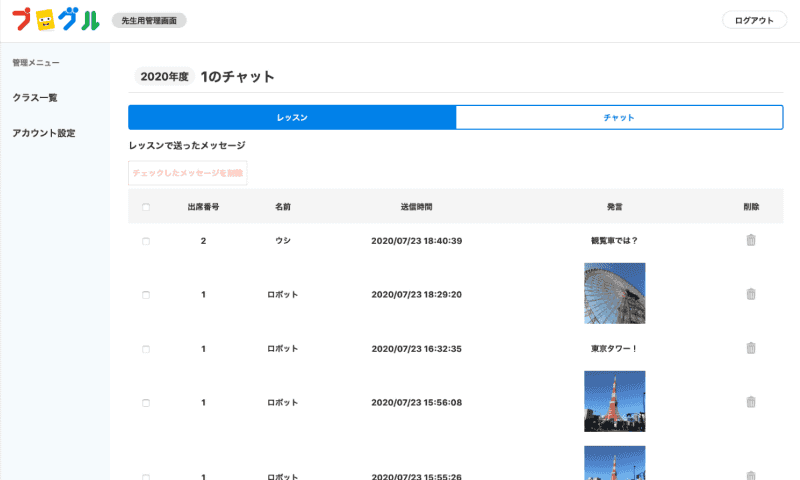Click the 管理メニュー sidebar heading
Viewport: 800px width, 480px height.
tap(36, 63)
